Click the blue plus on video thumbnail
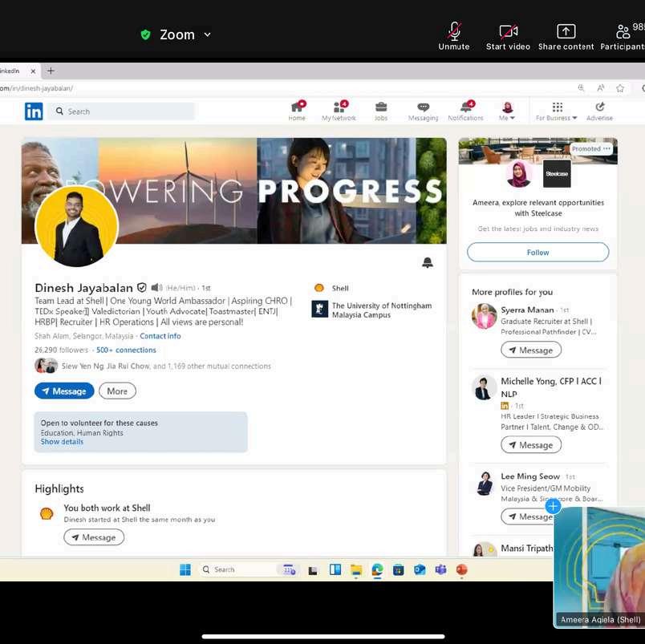Screen dimensions: 645x644 click(554, 506)
